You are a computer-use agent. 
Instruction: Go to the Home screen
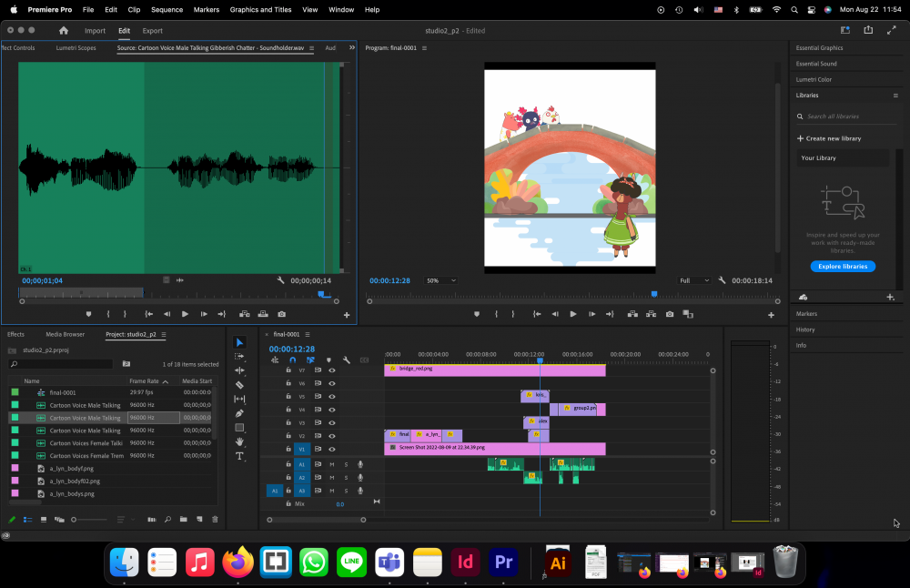point(64,30)
